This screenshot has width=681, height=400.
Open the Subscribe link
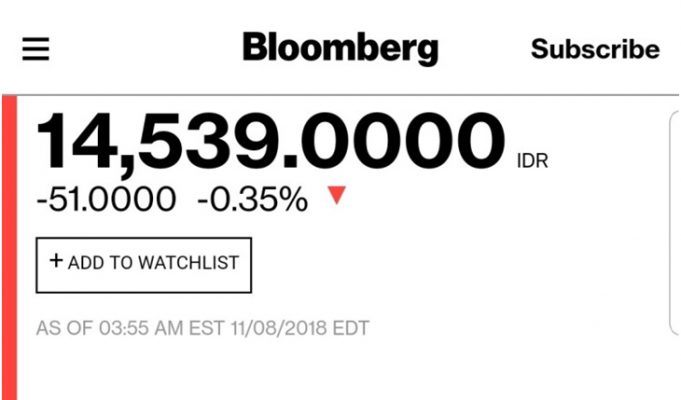[595, 49]
